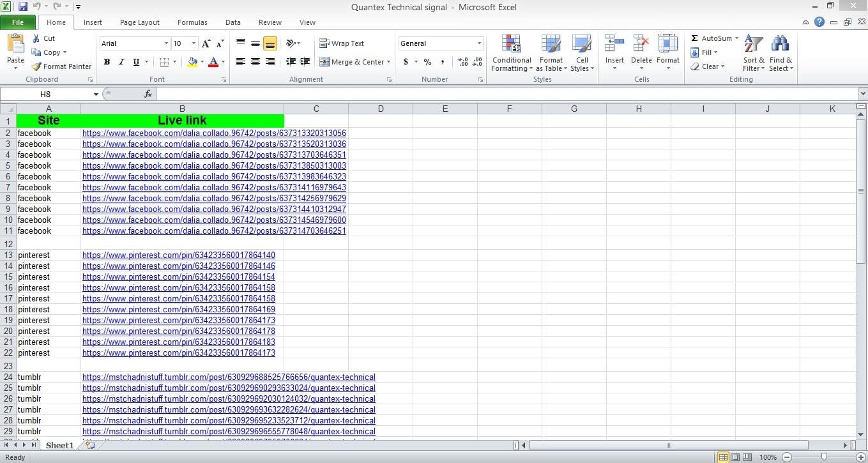Click the Format as Table icon
This screenshot has height=463, width=868.
551,45
